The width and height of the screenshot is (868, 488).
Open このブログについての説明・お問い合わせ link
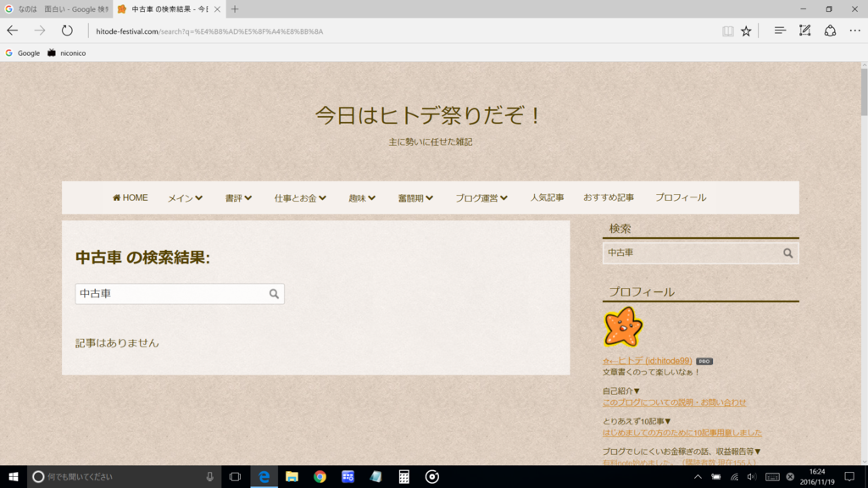coord(674,402)
